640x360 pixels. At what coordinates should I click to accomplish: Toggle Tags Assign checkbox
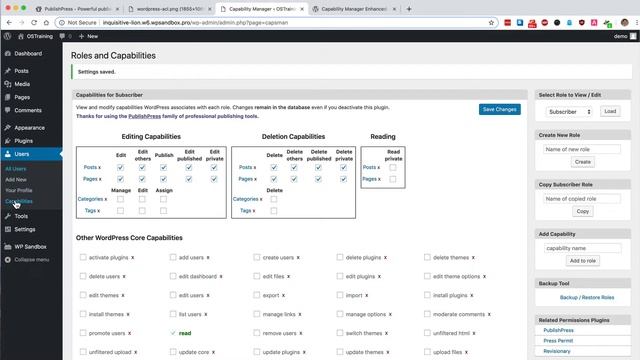click(163, 211)
